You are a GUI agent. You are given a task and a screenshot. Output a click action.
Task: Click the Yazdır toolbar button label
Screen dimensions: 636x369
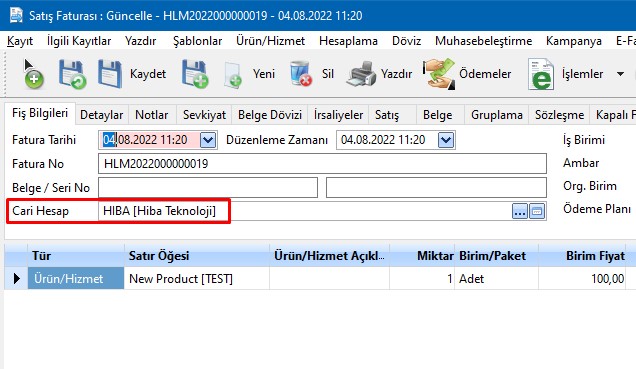(396, 74)
